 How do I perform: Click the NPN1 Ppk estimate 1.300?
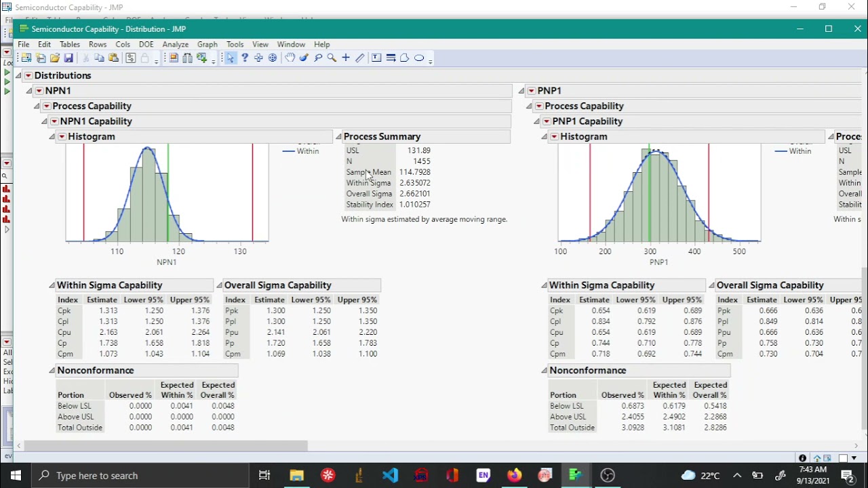tap(275, 310)
